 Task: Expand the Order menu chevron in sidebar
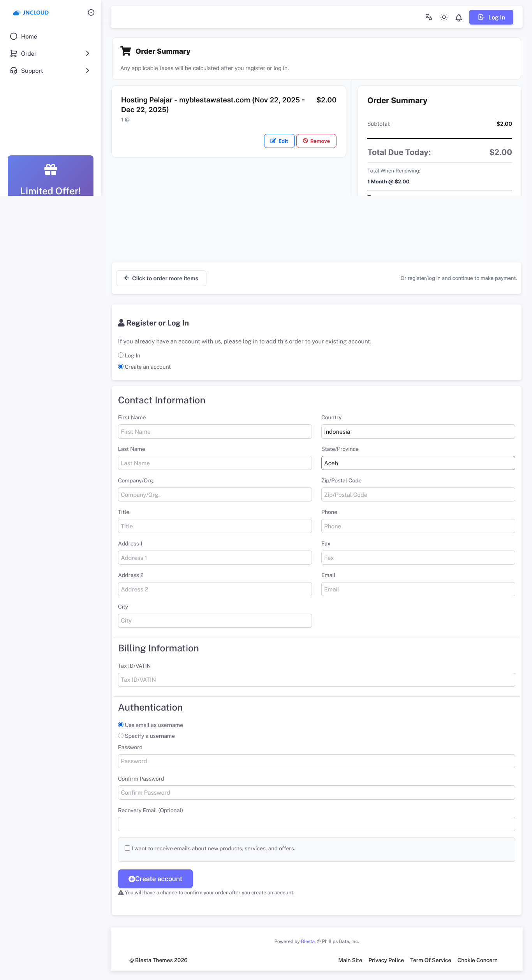pos(88,53)
